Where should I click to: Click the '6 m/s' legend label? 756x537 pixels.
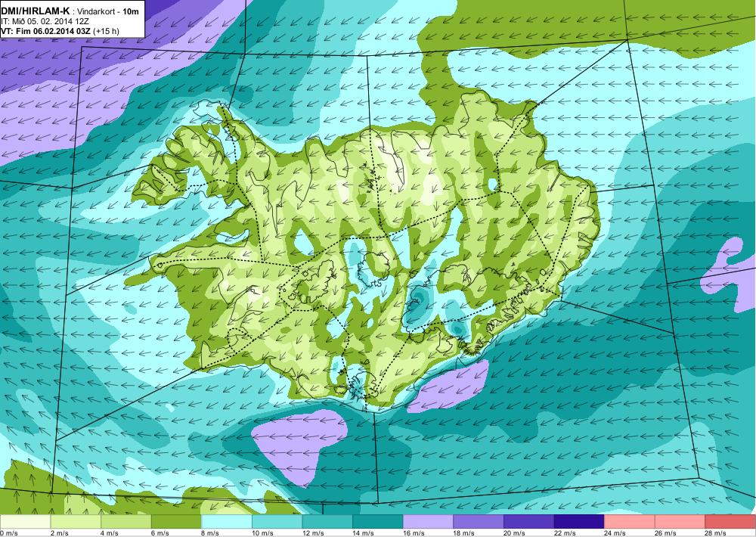160,533
